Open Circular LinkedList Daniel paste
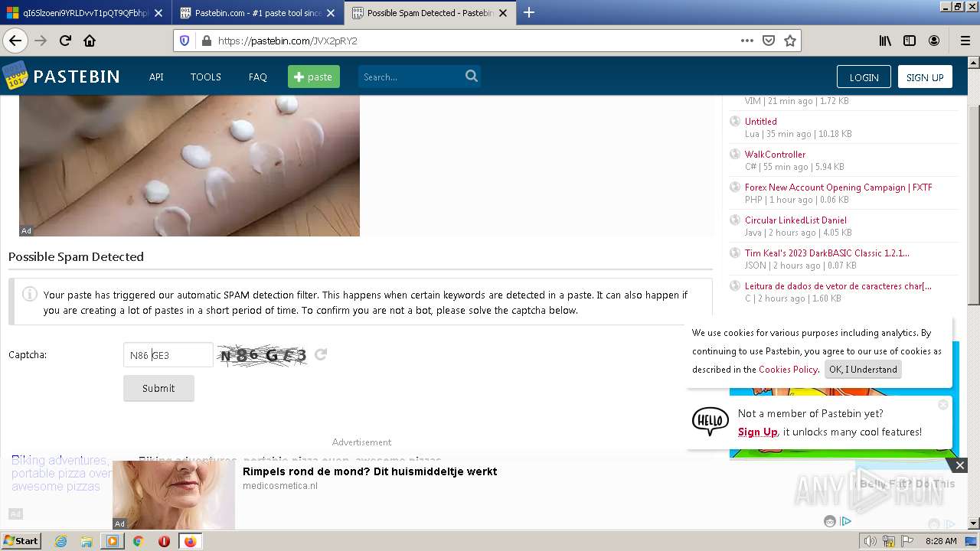Viewport: 980px width, 551px height. (795, 220)
